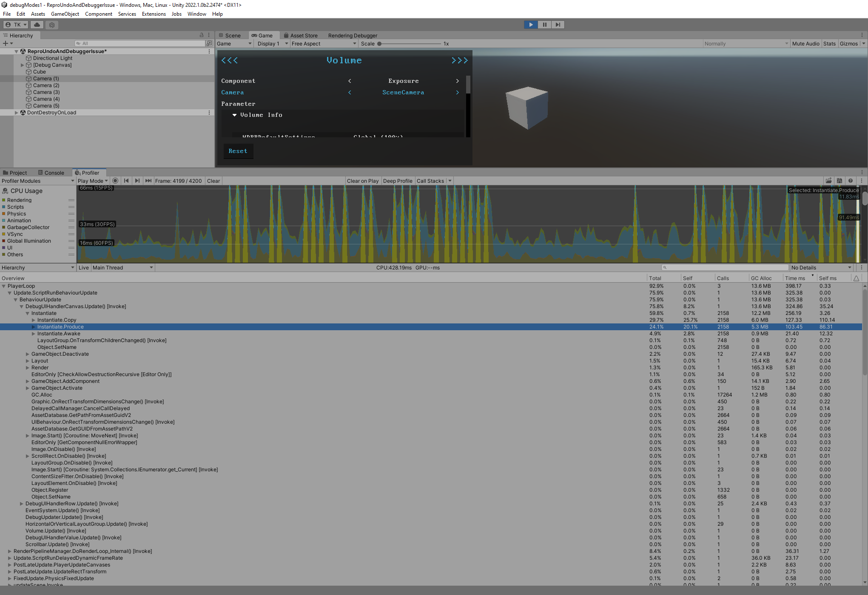Open profiler help question mark icon
The image size is (868, 595).
point(850,181)
